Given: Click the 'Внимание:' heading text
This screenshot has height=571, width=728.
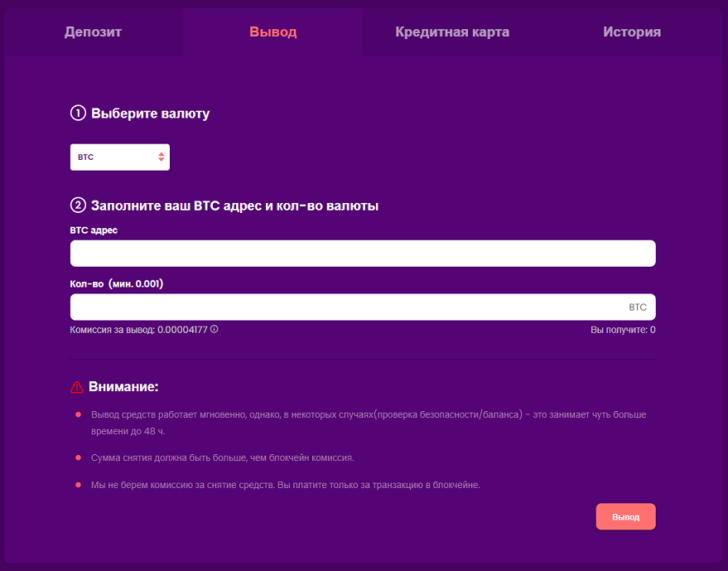Looking at the screenshot, I should [123, 386].
